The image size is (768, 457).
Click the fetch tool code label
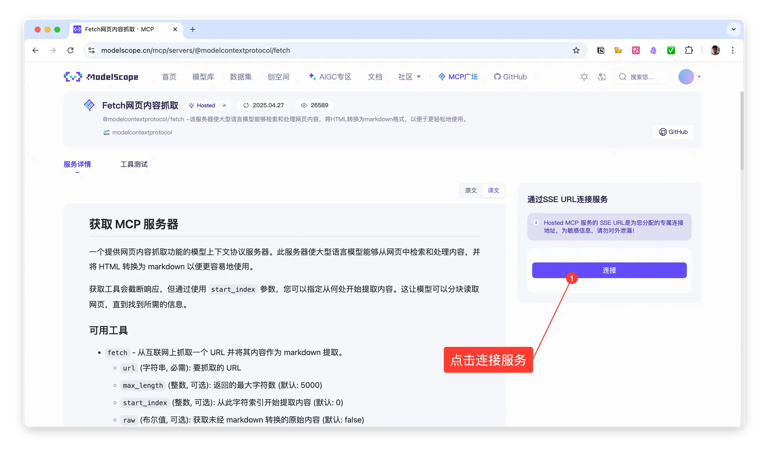(117, 353)
